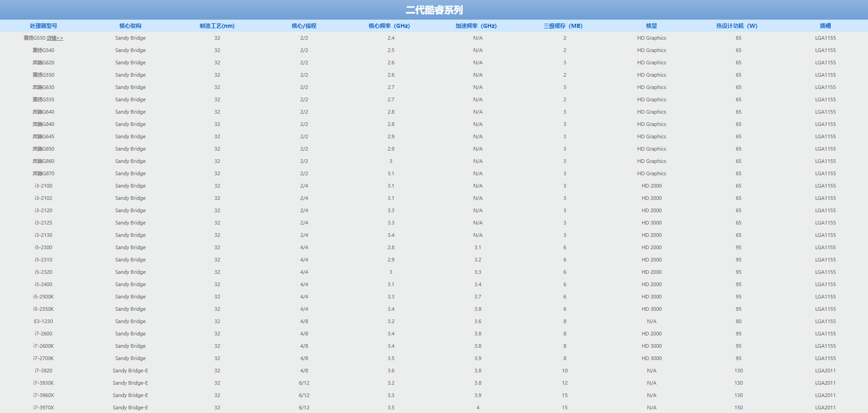Click the 核心/线程 column header
Viewport: 868px width, 413px height.
(x=304, y=26)
